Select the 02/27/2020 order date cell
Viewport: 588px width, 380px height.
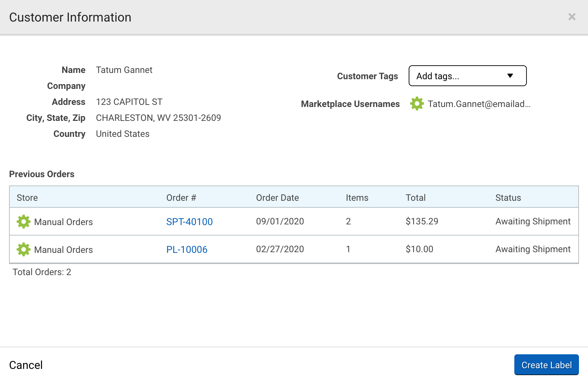click(x=280, y=249)
